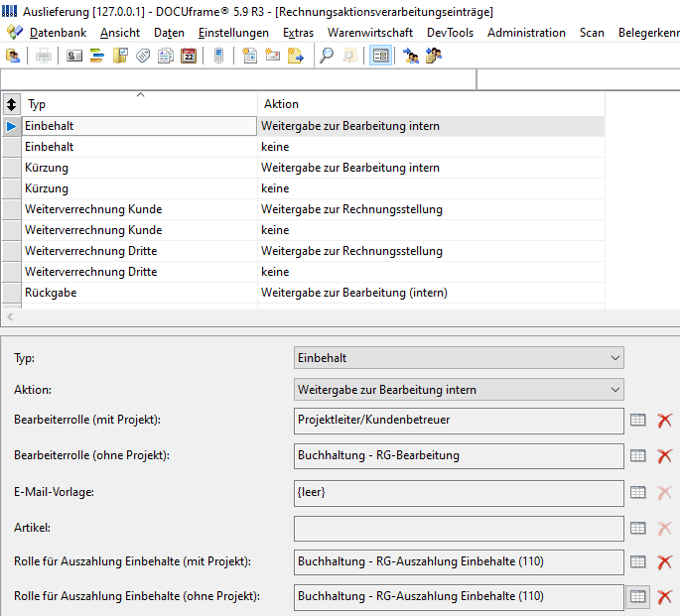Click the mobile phone toolbar icon
680x616 pixels.
tap(219, 56)
